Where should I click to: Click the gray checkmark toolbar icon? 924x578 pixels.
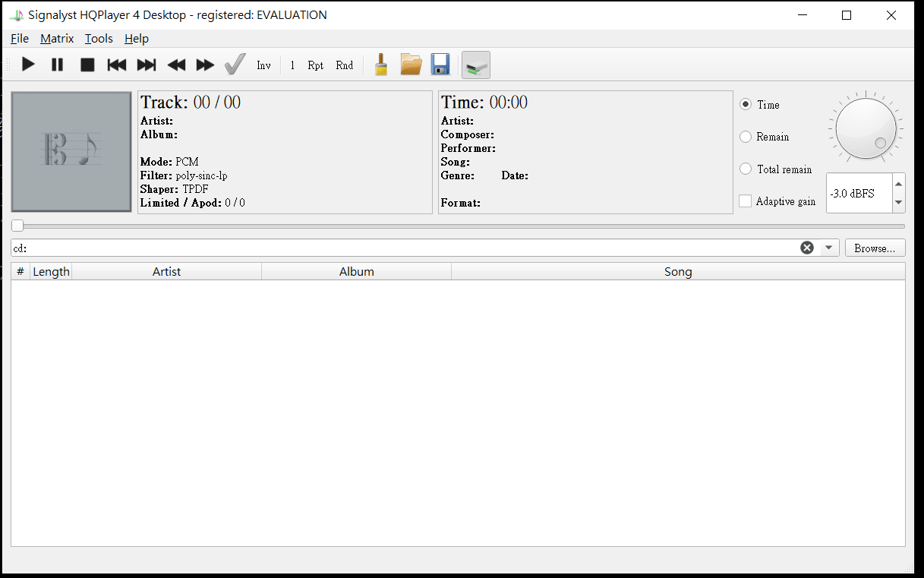[x=235, y=65]
